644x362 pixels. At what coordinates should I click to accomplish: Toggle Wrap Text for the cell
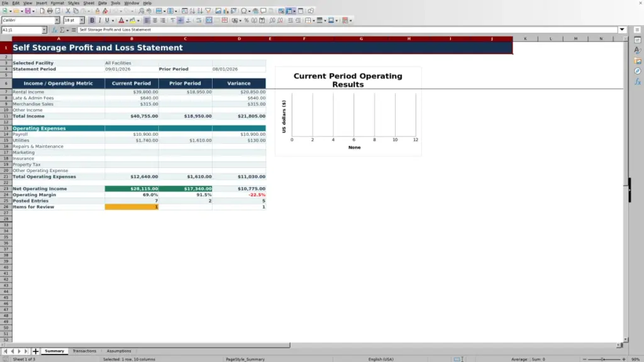199,21
